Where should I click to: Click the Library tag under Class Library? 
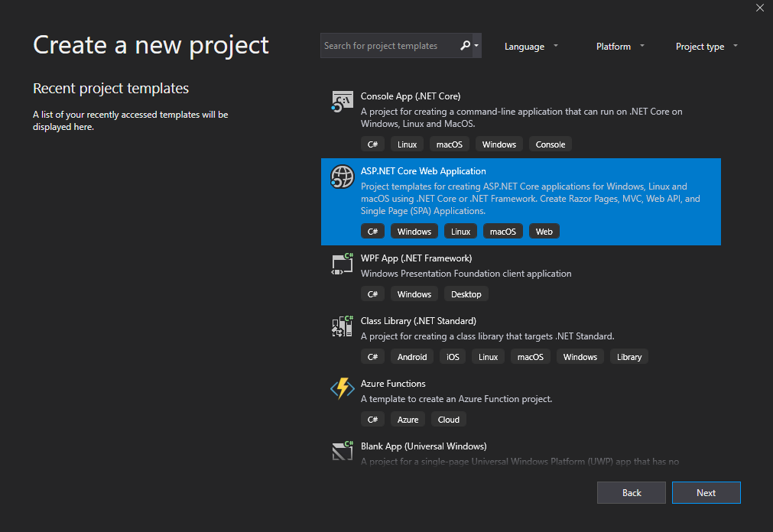(629, 357)
